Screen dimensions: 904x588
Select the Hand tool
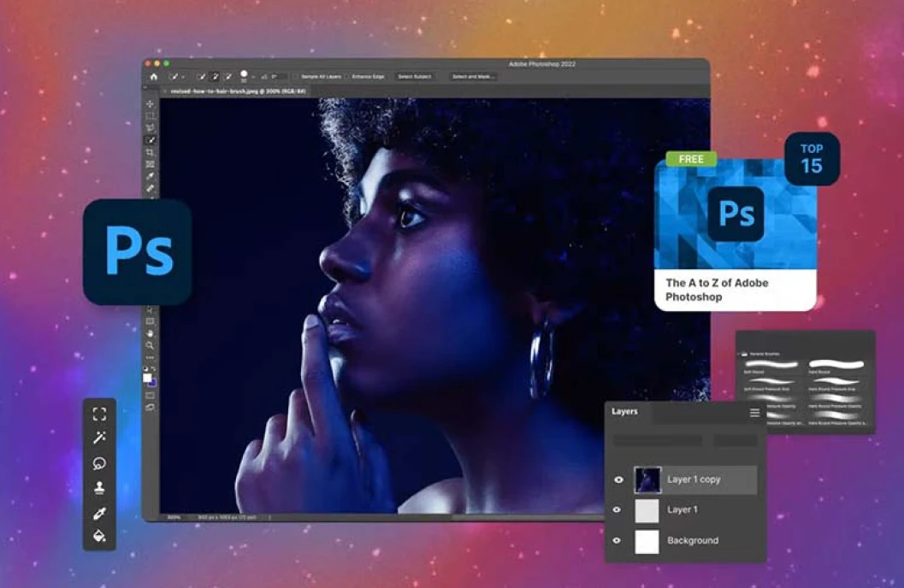[150, 333]
